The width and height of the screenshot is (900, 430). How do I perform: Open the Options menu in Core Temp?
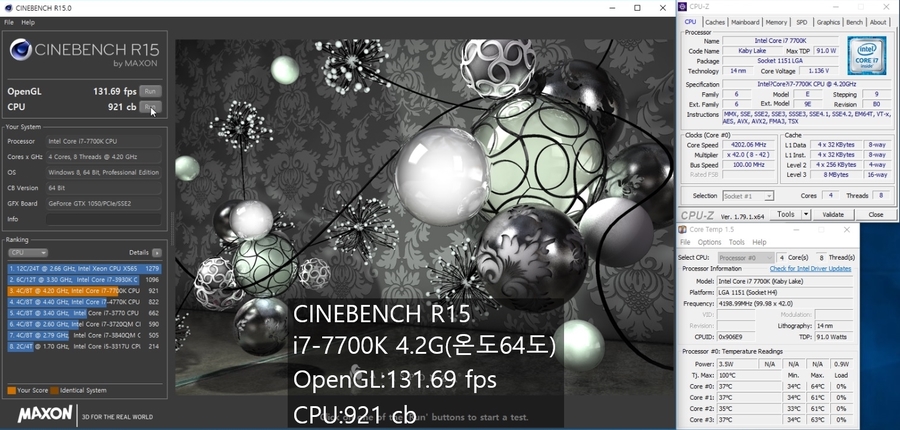point(709,242)
